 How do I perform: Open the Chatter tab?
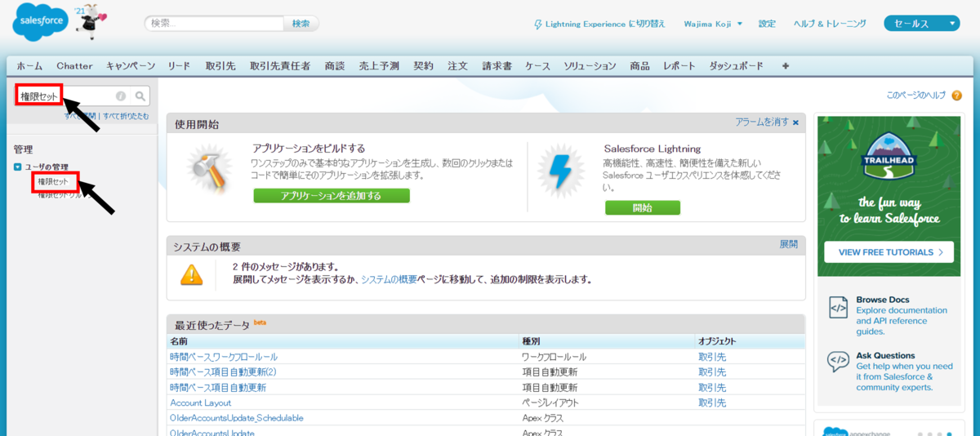[x=74, y=66]
